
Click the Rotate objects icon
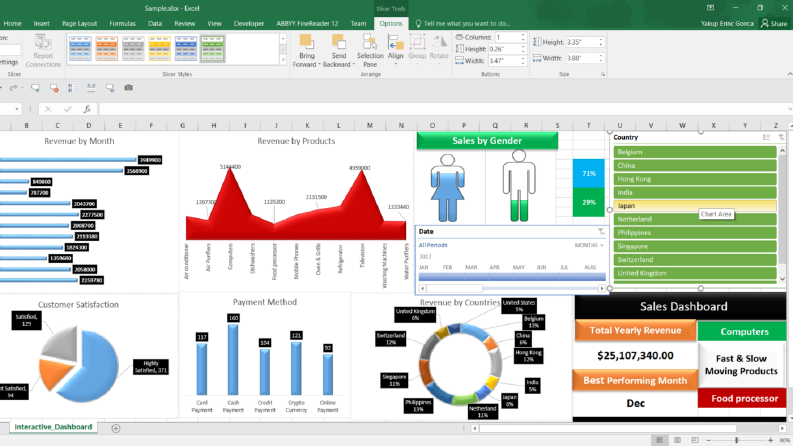pos(439,42)
